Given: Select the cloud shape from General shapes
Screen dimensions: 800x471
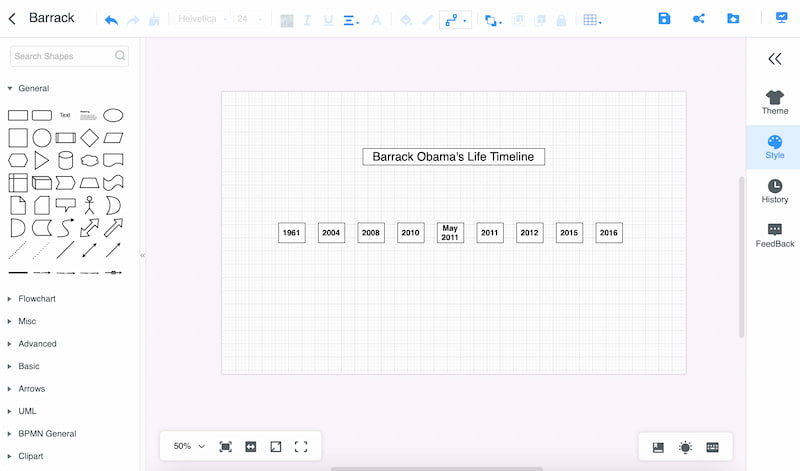Looking at the screenshot, I should pos(90,160).
